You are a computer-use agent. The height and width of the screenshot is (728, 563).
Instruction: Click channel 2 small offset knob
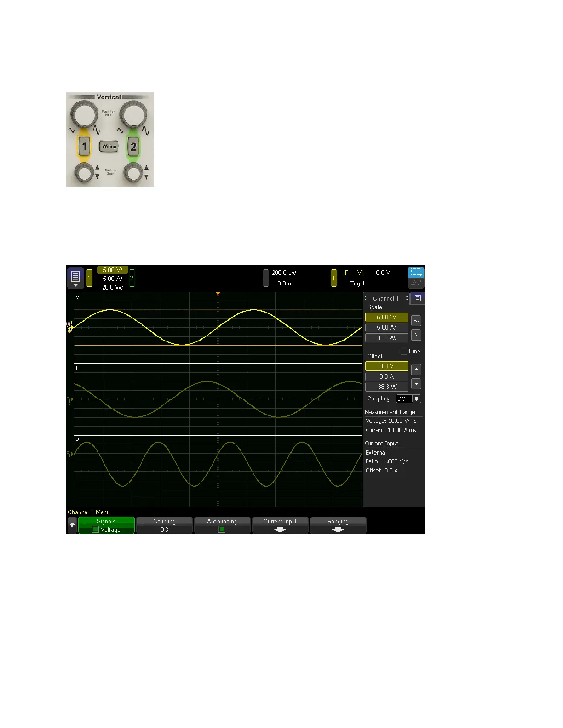[134, 173]
